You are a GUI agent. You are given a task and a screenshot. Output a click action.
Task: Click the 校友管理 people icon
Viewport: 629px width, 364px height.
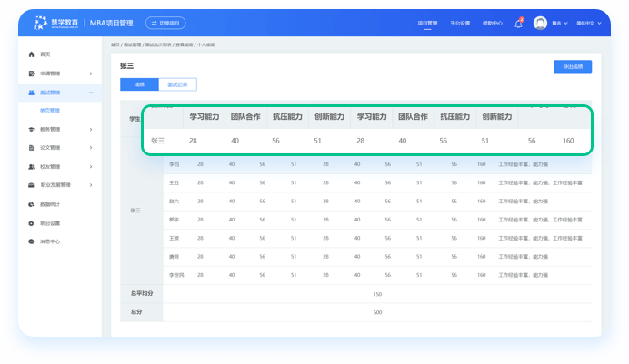[32, 166]
